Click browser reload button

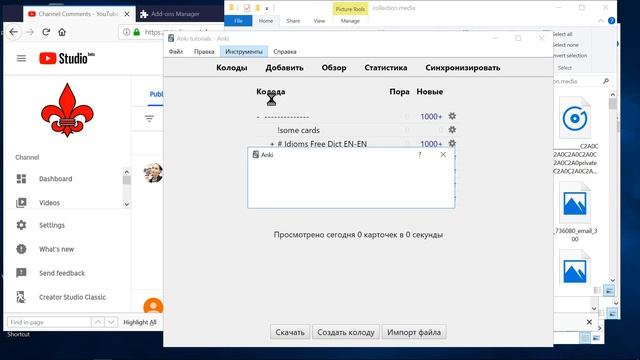coord(46,32)
